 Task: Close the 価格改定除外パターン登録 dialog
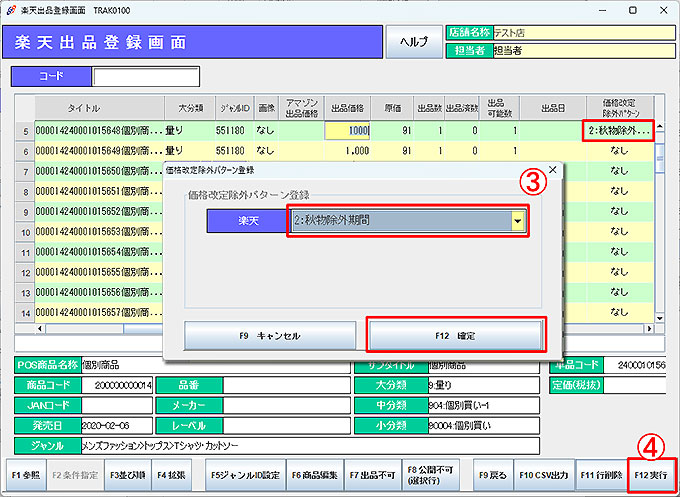click(x=553, y=171)
